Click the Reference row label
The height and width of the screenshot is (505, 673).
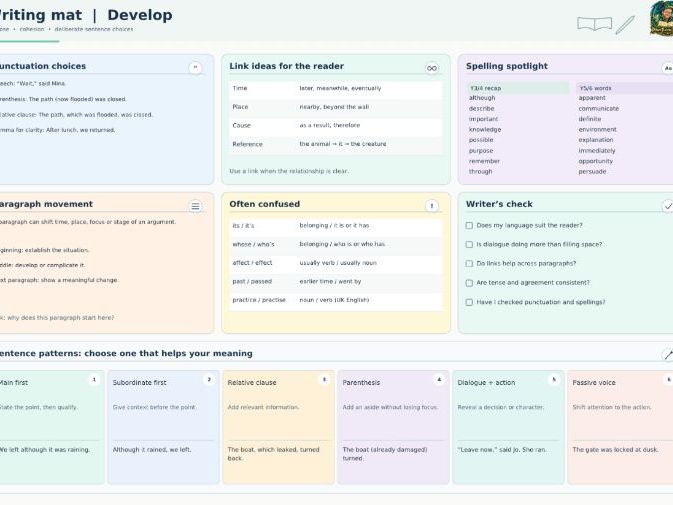point(247,144)
